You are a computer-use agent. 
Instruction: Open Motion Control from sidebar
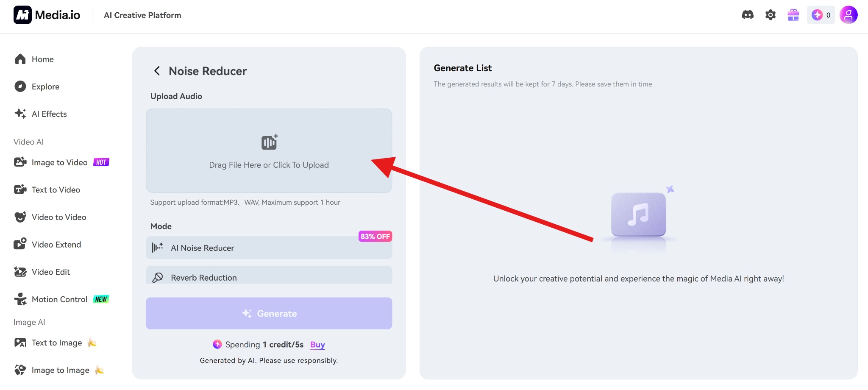(x=59, y=299)
